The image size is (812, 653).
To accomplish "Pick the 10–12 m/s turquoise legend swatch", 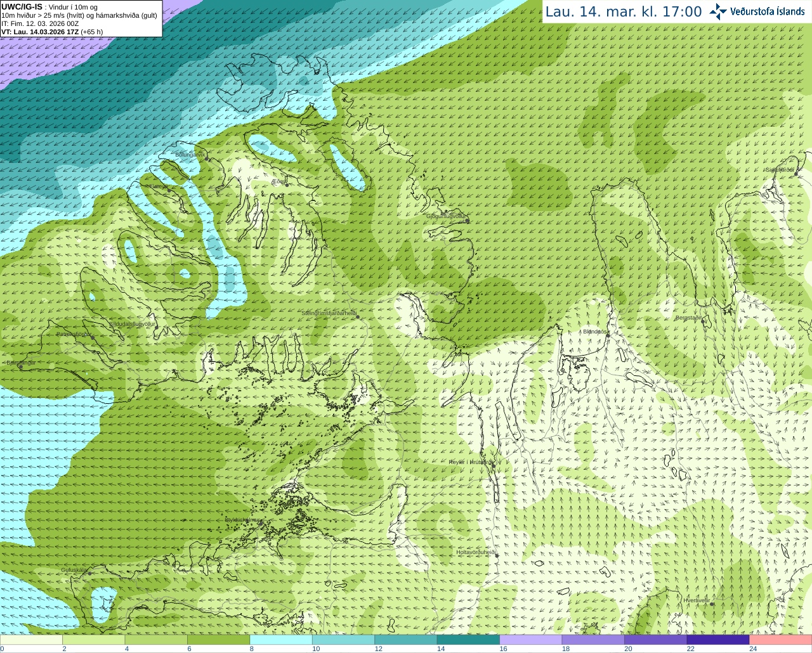I will pos(344,640).
